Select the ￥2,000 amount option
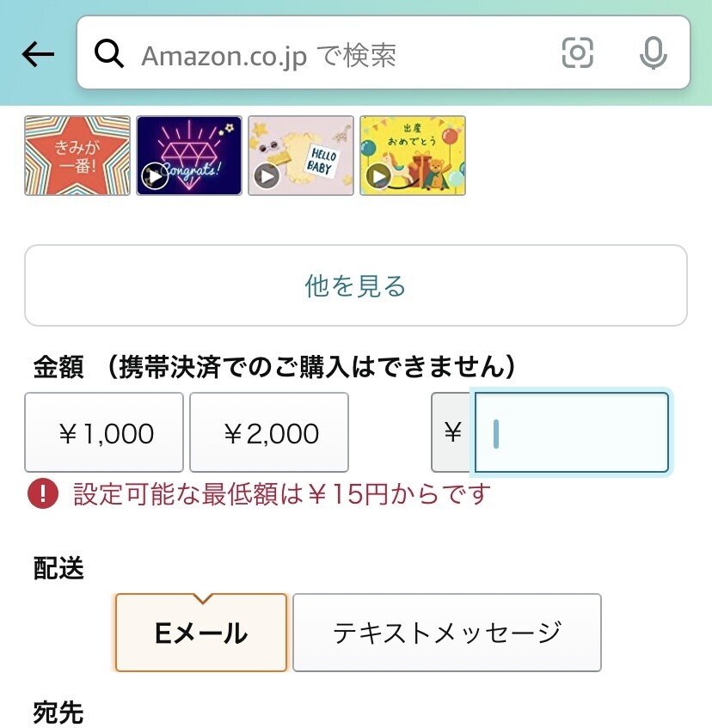This screenshot has width=712, height=728. 269,432
